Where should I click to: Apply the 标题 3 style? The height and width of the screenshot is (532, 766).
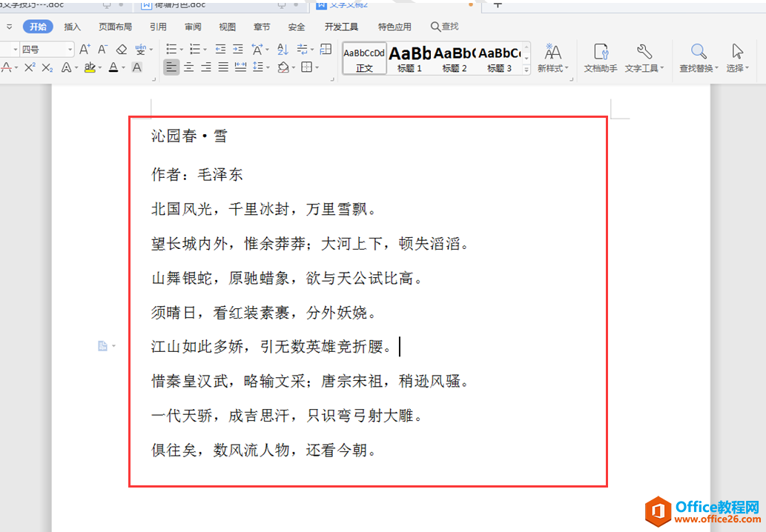[x=499, y=58]
